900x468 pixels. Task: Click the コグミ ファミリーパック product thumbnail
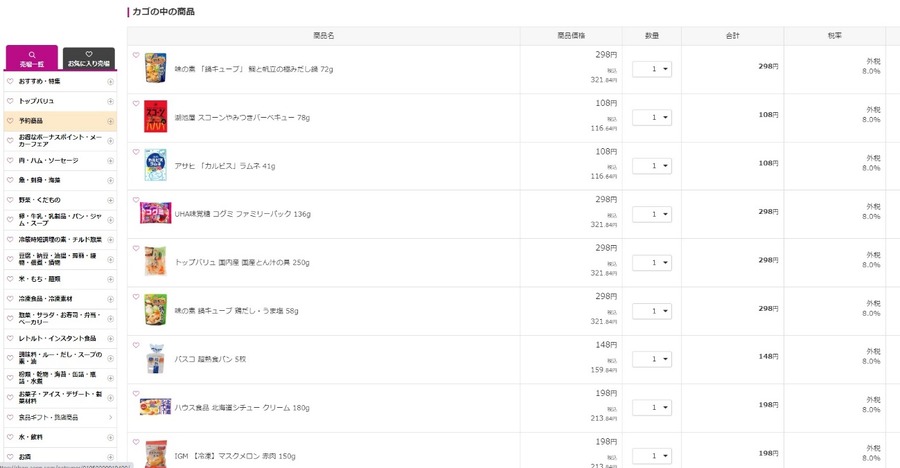coord(156,212)
